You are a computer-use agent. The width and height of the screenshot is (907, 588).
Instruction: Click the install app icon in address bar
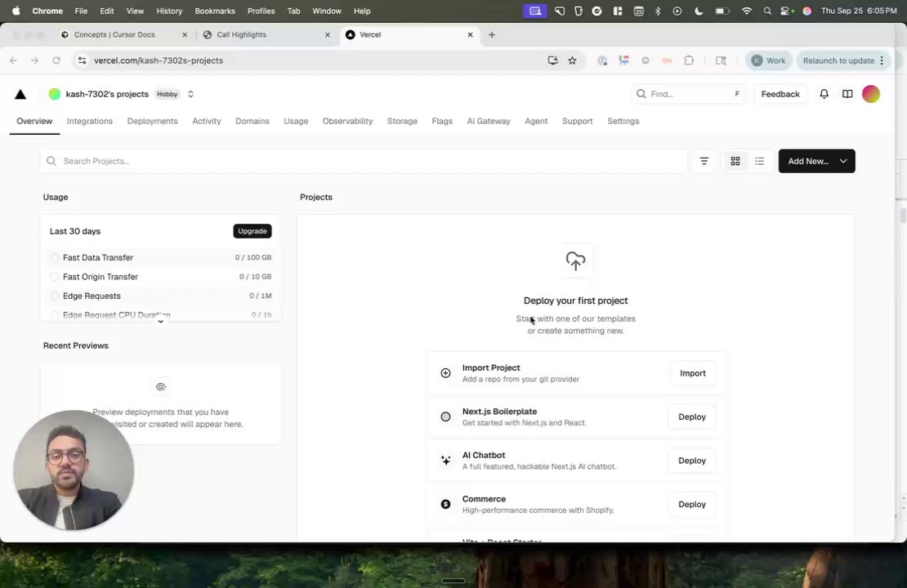552,60
